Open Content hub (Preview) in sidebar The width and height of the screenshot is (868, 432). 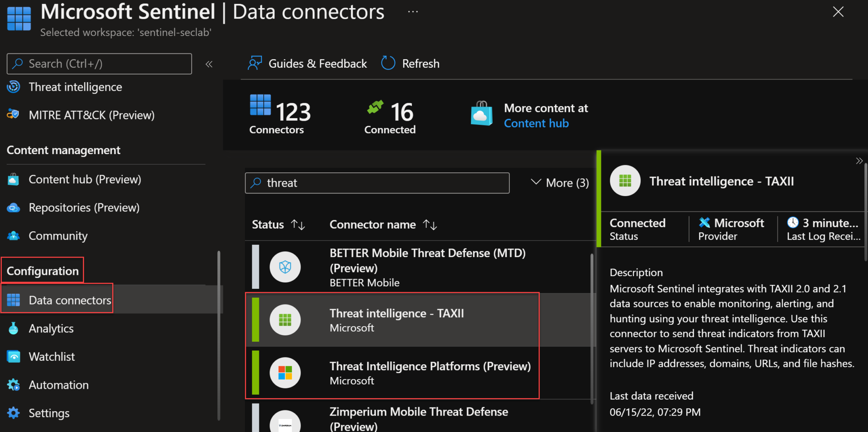tap(85, 179)
